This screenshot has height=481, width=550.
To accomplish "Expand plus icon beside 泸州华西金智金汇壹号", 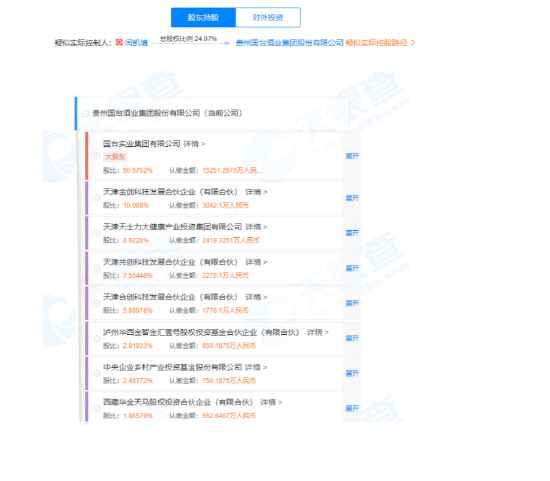I will 97,338.
